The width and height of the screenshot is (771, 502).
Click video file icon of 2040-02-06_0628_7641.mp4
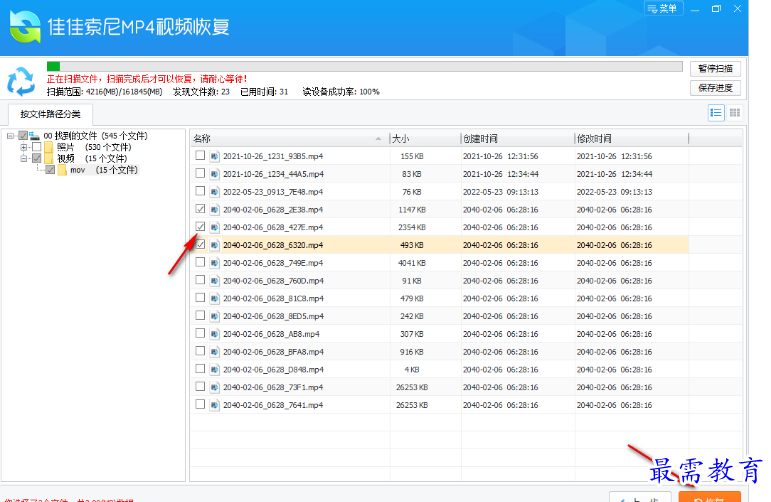point(214,405)
